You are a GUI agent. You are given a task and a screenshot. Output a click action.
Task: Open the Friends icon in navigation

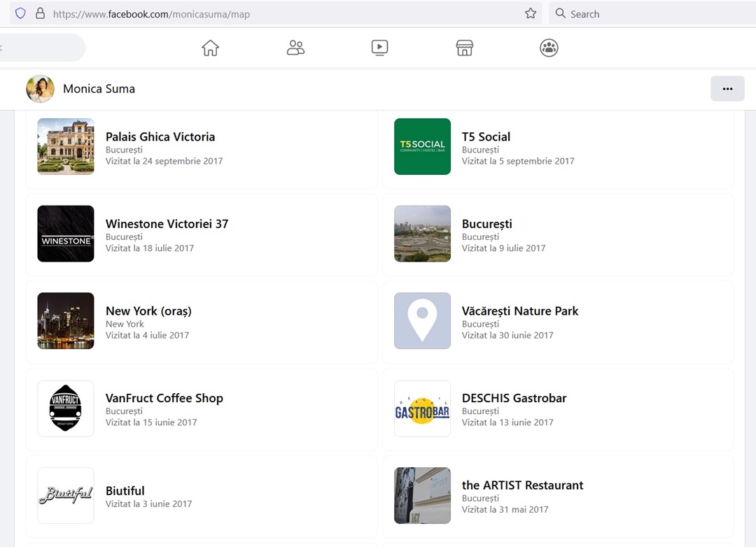(x=295, y=48)
